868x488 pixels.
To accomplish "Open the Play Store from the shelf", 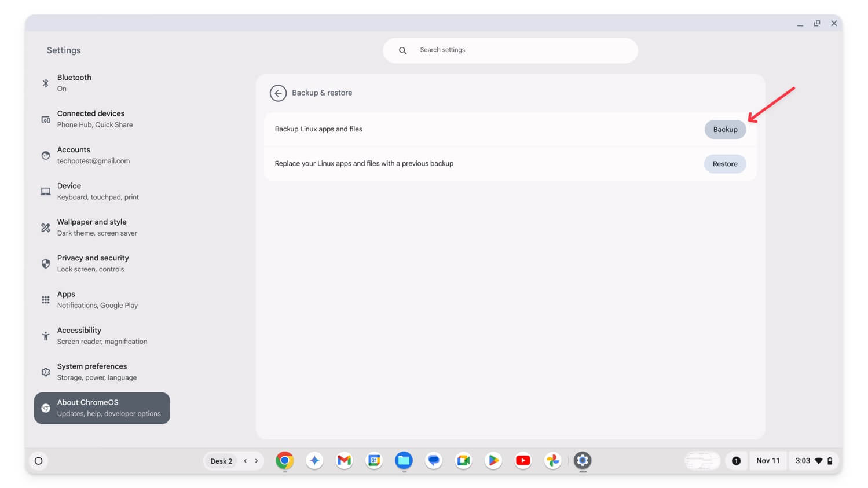I will (x=493, y=461).
